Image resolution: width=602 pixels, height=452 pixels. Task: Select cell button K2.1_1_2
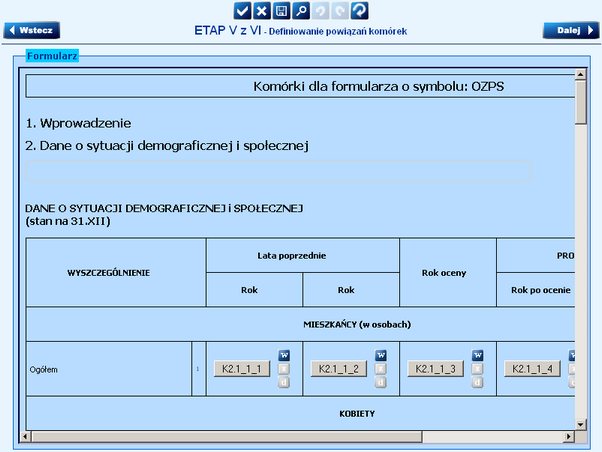point(339,369)
